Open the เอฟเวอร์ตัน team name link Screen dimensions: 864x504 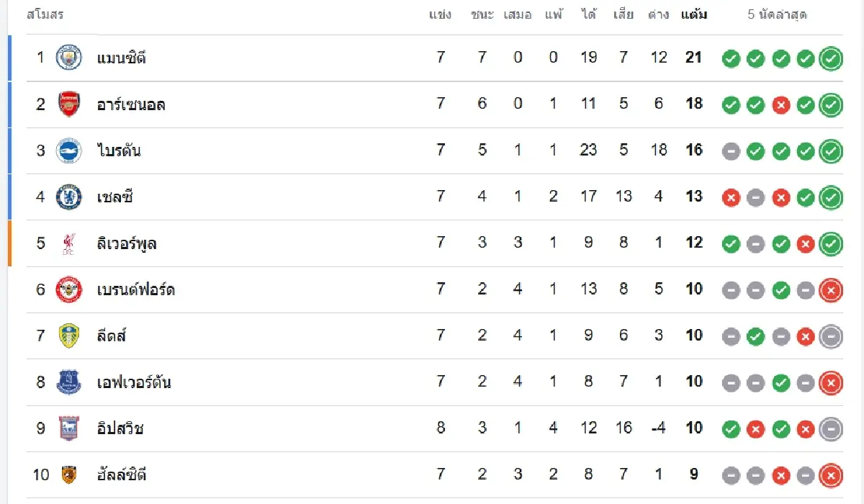(x=134, y=382)
